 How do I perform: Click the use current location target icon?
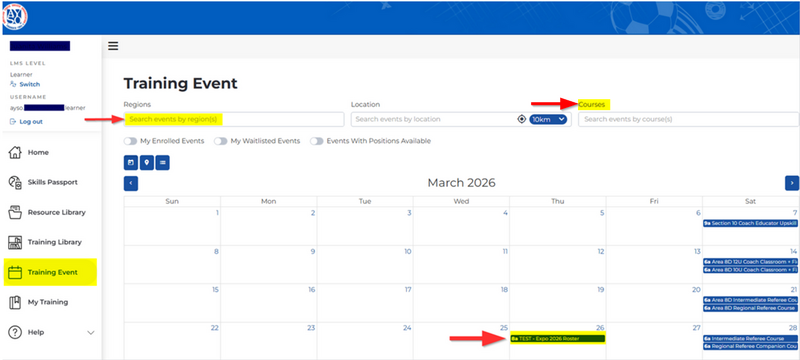click(521, 119)
